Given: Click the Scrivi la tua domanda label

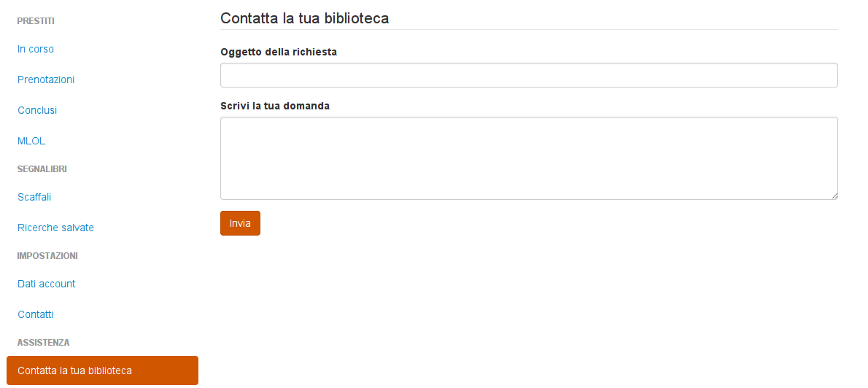Looking at the screenshot, I should coord(275,106).
